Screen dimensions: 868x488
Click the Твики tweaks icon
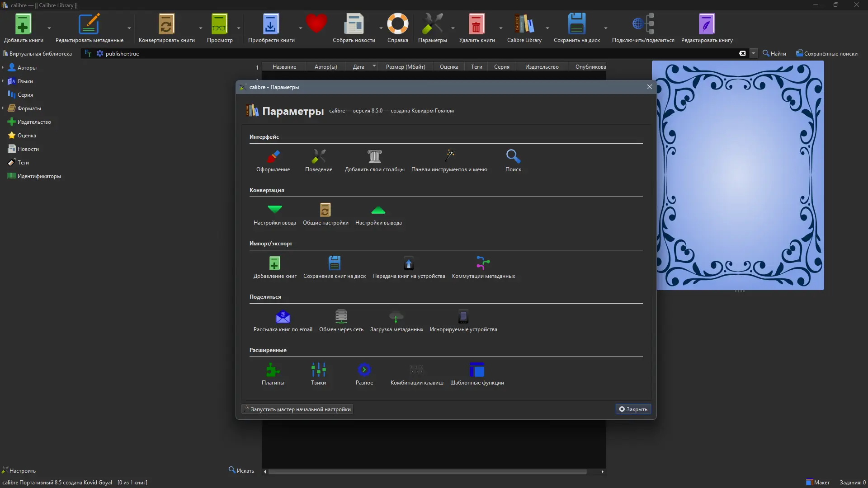pos(318,370)
